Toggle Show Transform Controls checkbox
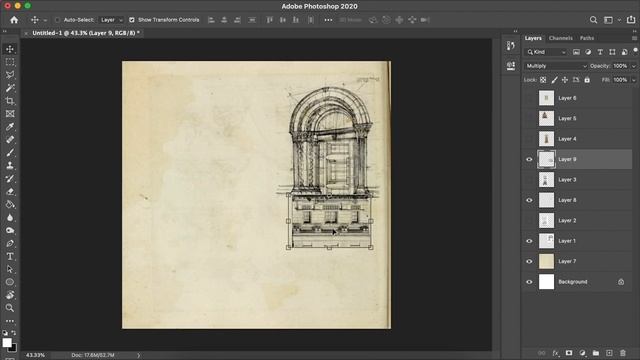Image resolution: width=640 pixels, height=360 pixels. (x=132, y=20)
